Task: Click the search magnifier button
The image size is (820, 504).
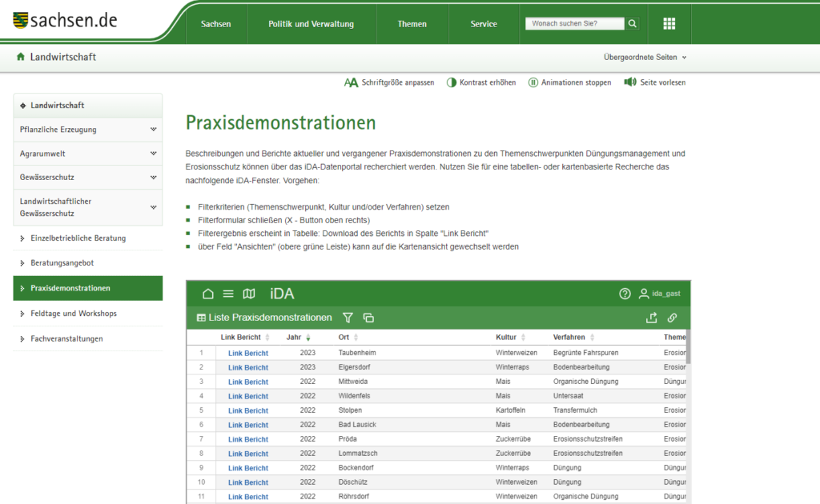Action: pyautogui.click(x=633, y=23)
